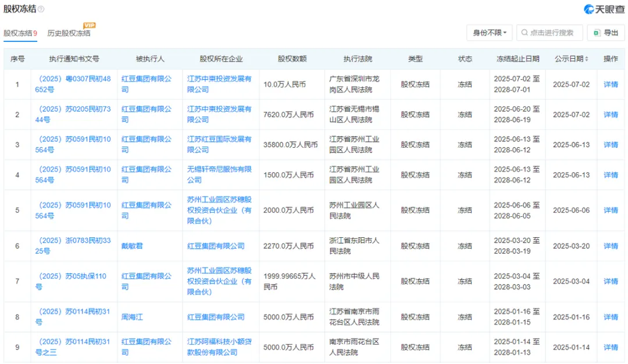Open 详情 for row 7
This screenshot has height=364, width=628.
[611, 281]
